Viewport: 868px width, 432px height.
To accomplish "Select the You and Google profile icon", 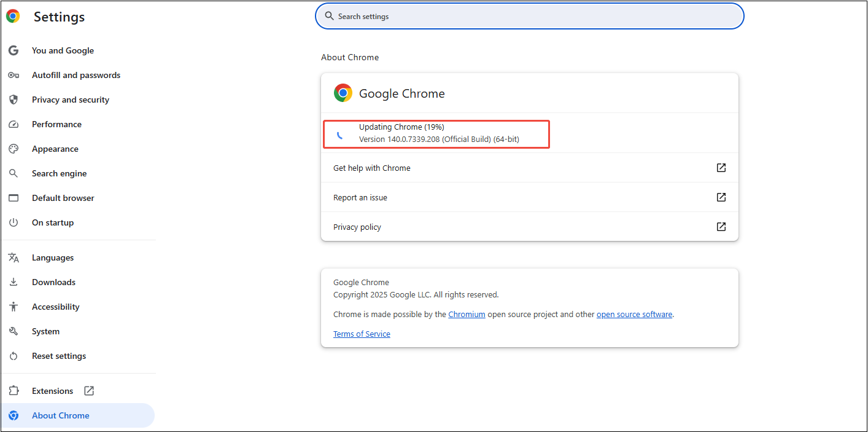I will pyautogui.click(x=13, y=50).
